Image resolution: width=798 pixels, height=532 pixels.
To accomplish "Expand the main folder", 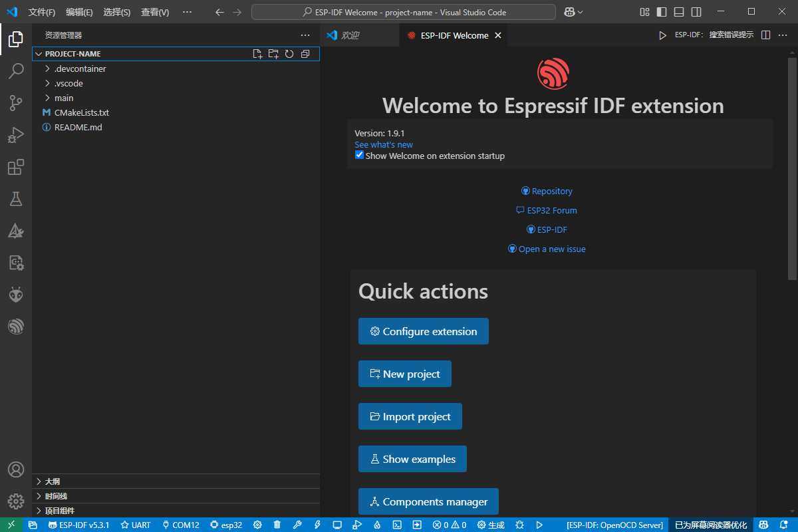I will (176, 98).
